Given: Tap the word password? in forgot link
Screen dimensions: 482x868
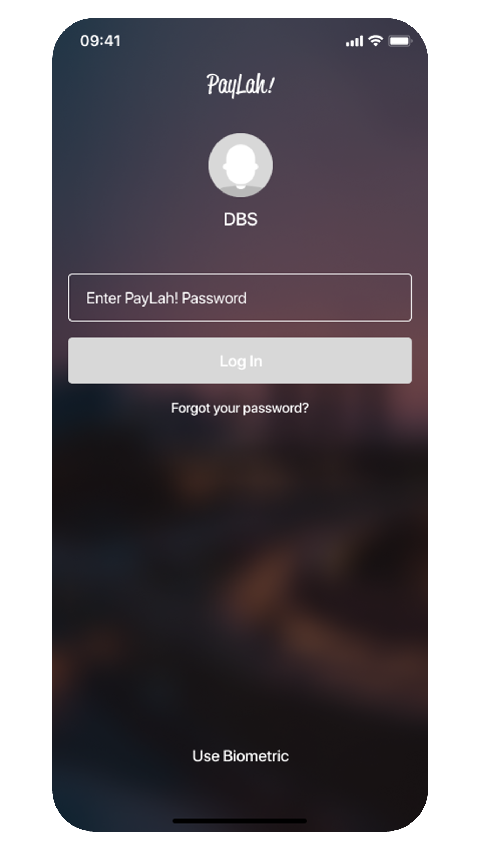Looking at the screenshot, I should tap(276, 408).
